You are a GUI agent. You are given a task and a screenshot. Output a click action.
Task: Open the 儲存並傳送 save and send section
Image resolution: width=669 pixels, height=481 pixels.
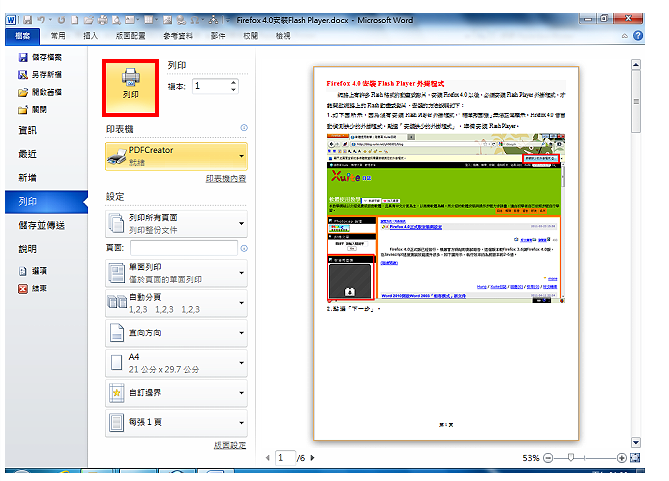[41, 225]
